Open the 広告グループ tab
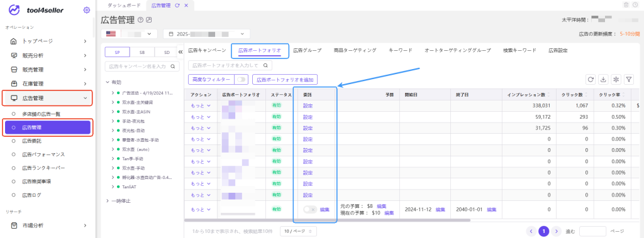 (307, 50)
